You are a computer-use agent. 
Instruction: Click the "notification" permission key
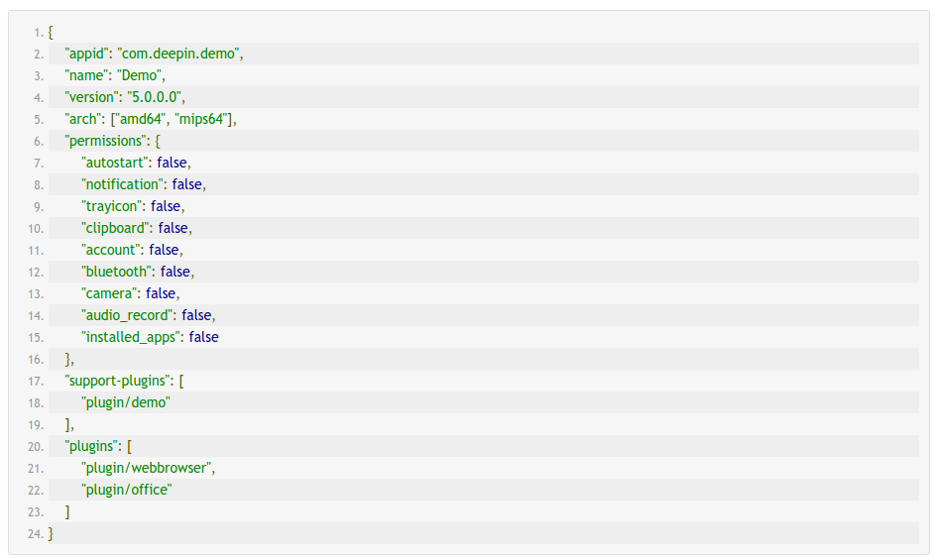coord(123,184)
